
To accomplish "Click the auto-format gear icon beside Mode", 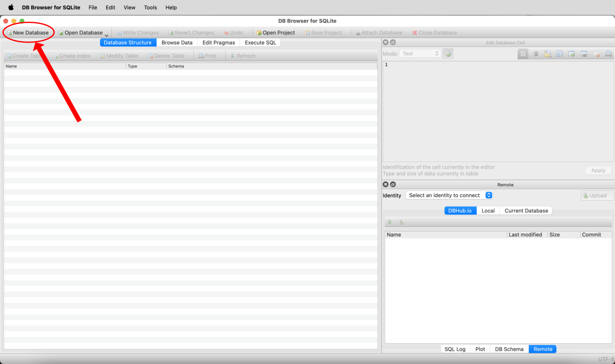I will pos(448,54).
